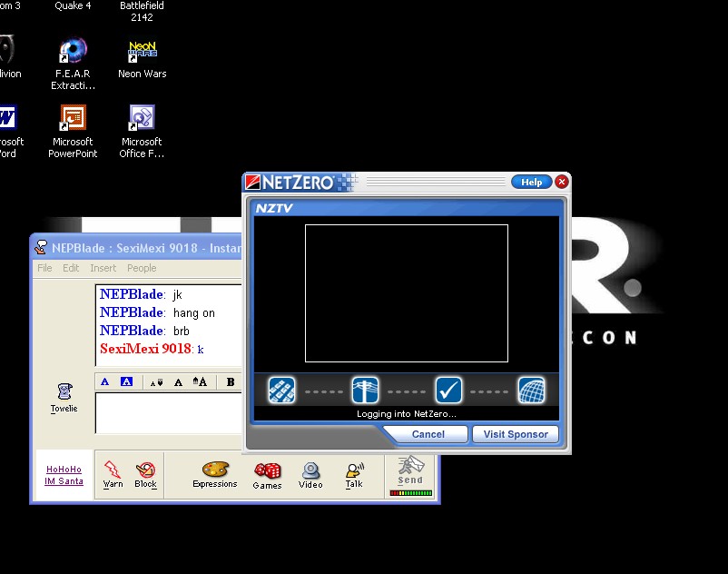The height and width of the screenshot is (574, 728).
Task: Click the 'hang on' message text
Action: pyautogui.click(x=194, y=313)
